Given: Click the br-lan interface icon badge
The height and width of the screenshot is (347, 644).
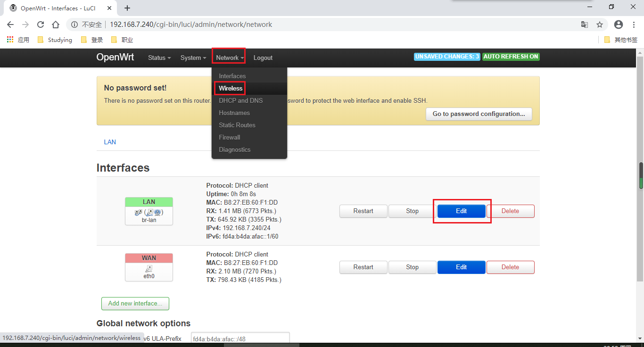Looking at the screenshot, I should (x=149, y=213).
